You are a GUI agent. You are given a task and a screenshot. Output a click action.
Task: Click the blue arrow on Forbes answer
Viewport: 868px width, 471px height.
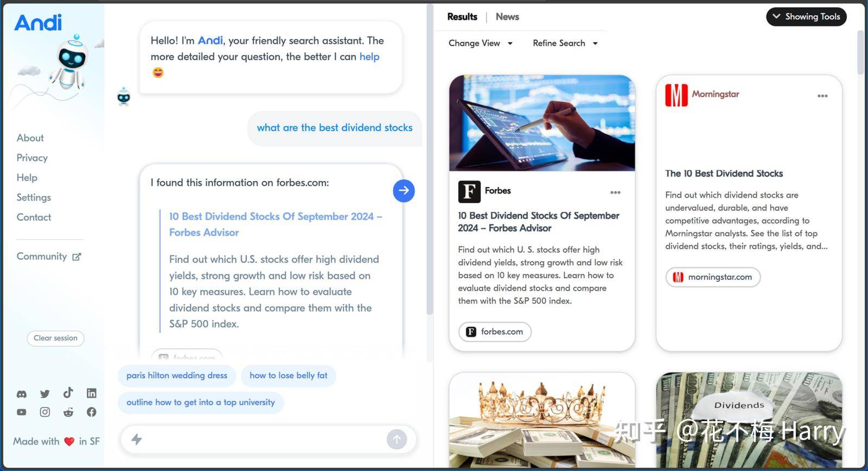[404, 191]
